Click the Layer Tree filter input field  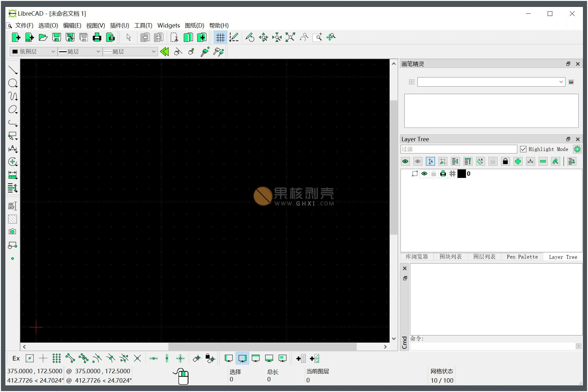coord(458,149)
